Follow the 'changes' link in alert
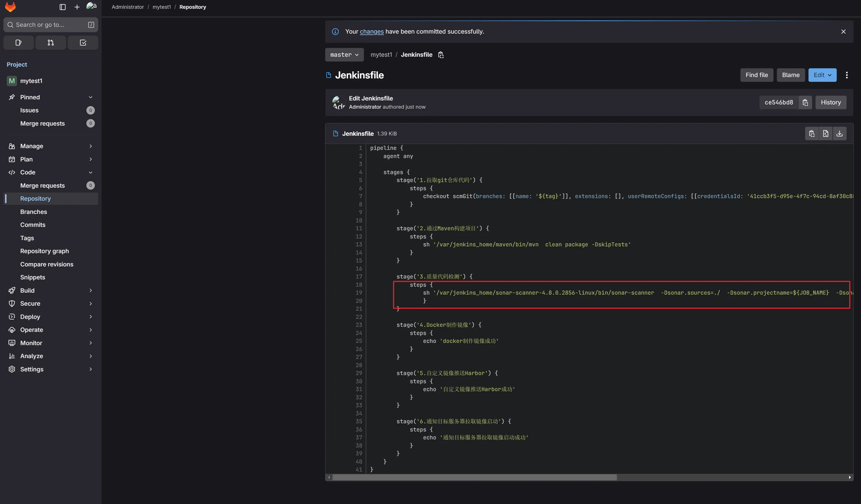861x504 pixels. click(x=372, y=31)
